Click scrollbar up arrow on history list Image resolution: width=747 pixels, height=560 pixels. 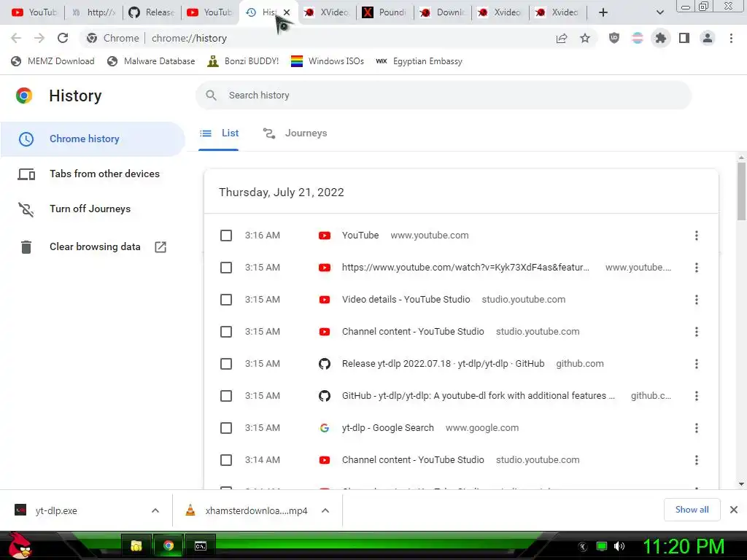pyautogui.click(x=741, y=157)
